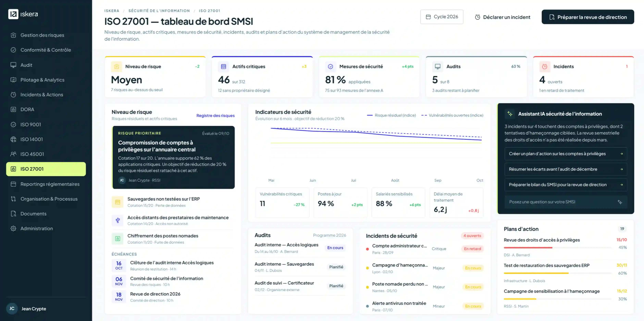Click the Iskera logo icon
644x321 pixels.
(13, 14)
